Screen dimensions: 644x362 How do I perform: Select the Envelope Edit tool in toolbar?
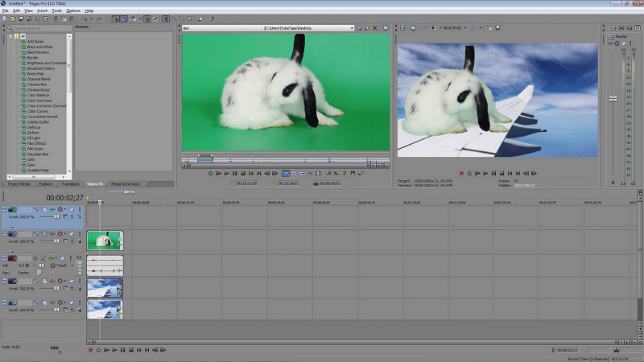click(174, 19)
